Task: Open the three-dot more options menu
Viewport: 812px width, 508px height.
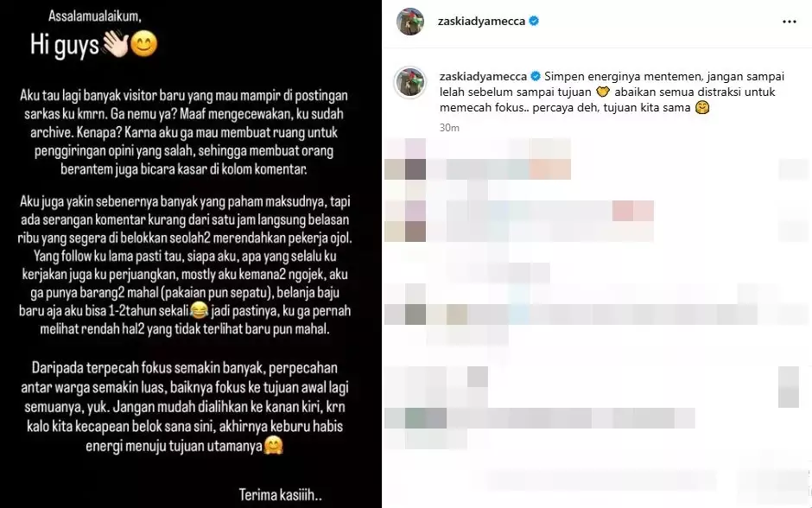Action: (x=790, y=22)
